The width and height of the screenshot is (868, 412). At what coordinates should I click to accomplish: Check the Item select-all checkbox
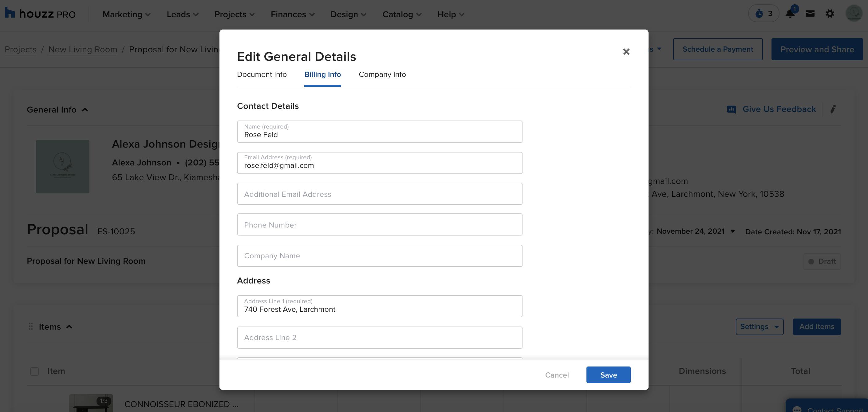point(35,371)
